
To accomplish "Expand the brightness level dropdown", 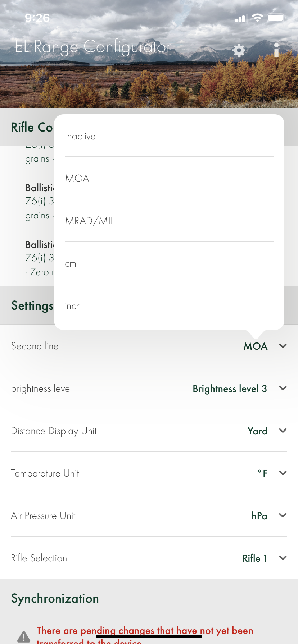I will [283, 388].
